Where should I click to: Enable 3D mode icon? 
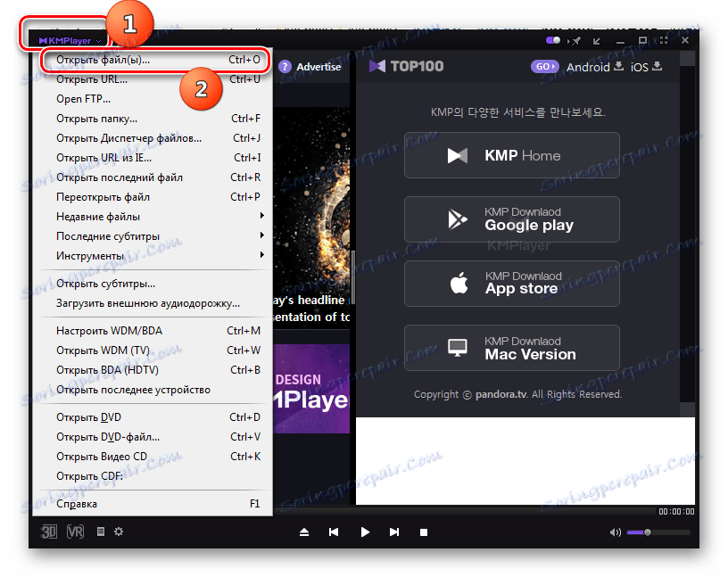click(x=49, y=532)
